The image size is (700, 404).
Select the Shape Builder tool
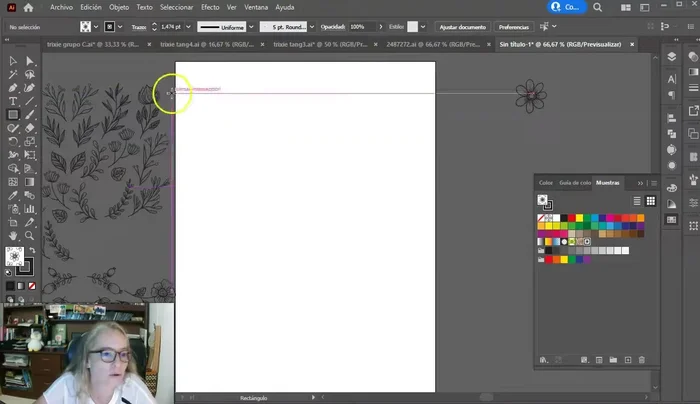click(x=13, y=168)
